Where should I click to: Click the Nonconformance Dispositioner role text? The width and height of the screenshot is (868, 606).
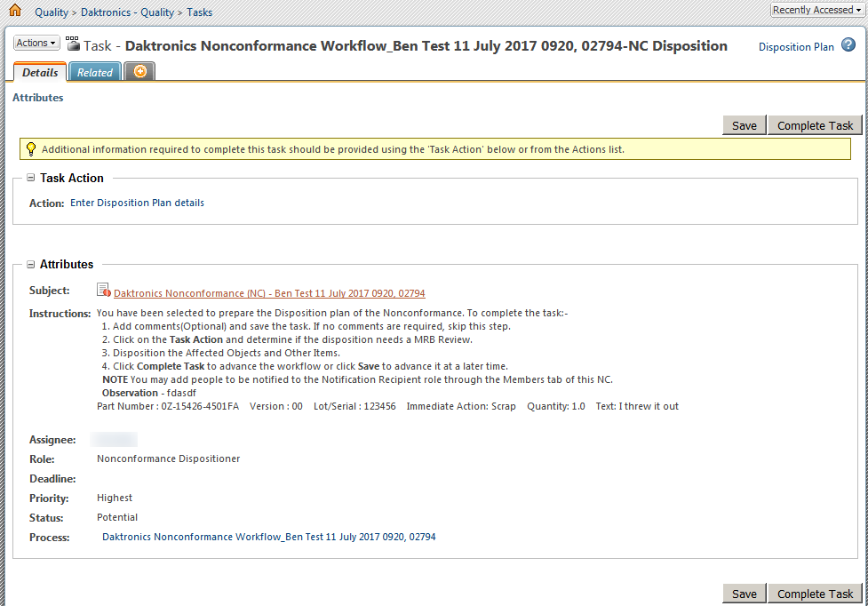[x=168, y=458]
